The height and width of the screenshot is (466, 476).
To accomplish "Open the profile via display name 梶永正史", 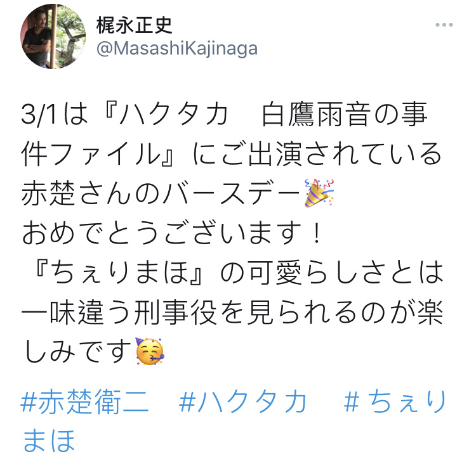I will (x=134, y=25).
